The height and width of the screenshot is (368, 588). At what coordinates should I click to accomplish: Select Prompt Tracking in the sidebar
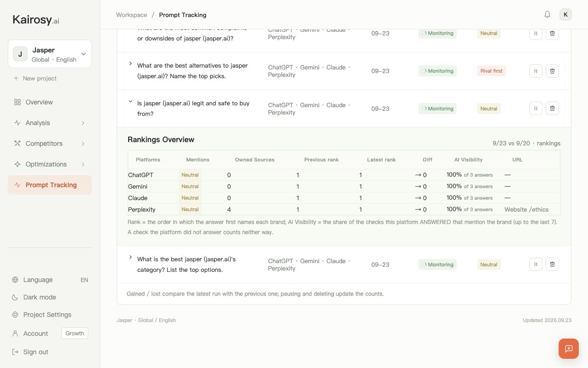[50, 185]
